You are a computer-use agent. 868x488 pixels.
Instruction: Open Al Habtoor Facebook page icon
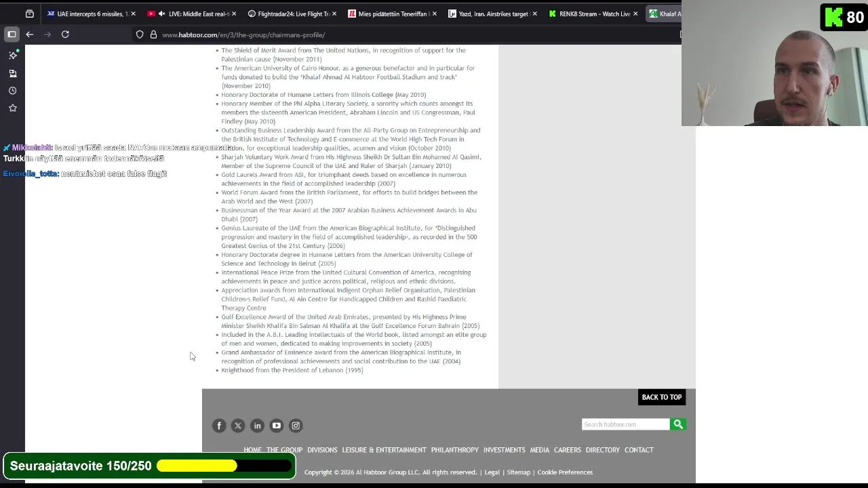pyautogui.click(x=219, y=426)
